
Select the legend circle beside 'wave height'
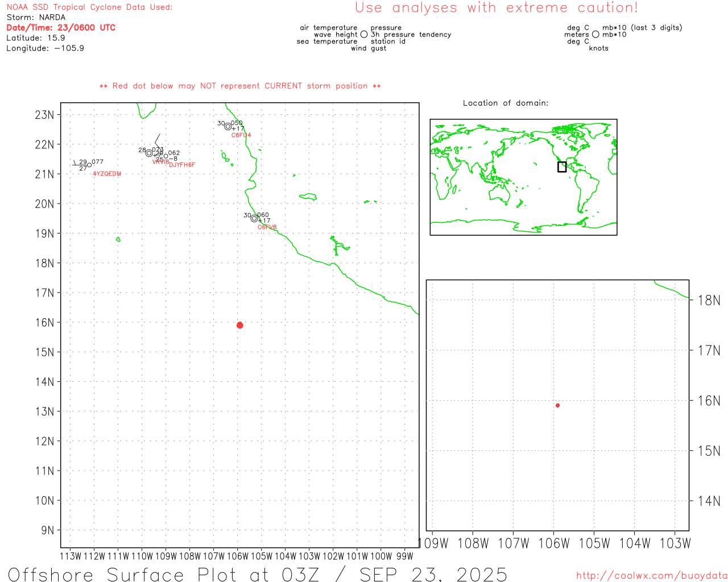364,34
